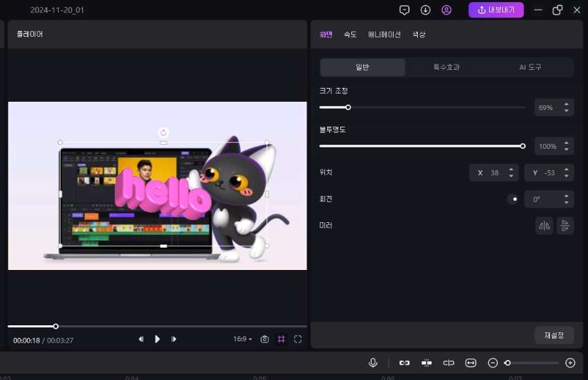The width and height of the screenshot is (588, 380).
Task: Click the 크기 조정 slider handle
Action: [348, 107]
